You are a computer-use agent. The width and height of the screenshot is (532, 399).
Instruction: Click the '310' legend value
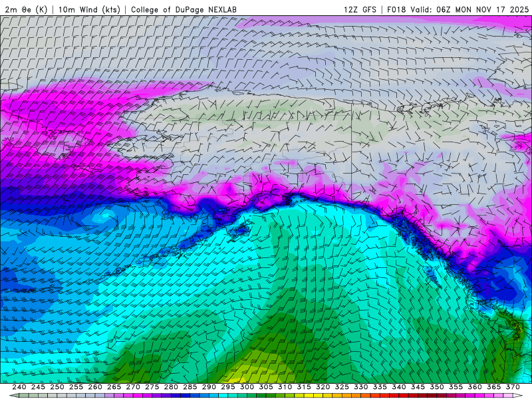[x=285, y=387]
